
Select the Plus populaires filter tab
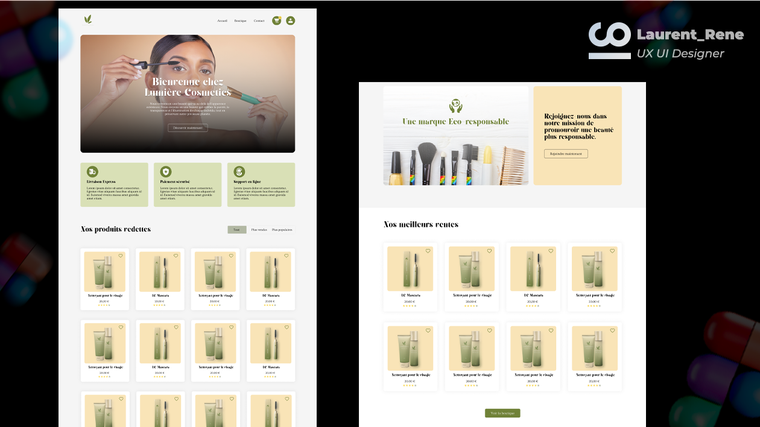282,230
